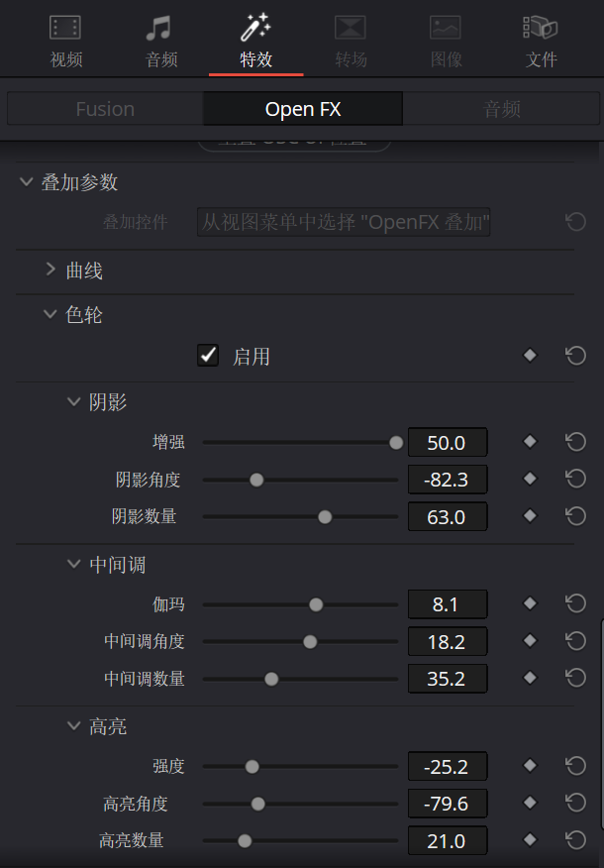Viewport: 604px width, 868px height.
Task: Reset the 阴影数量 parameter
Action: pyautogui.click(x=576, y=516)
